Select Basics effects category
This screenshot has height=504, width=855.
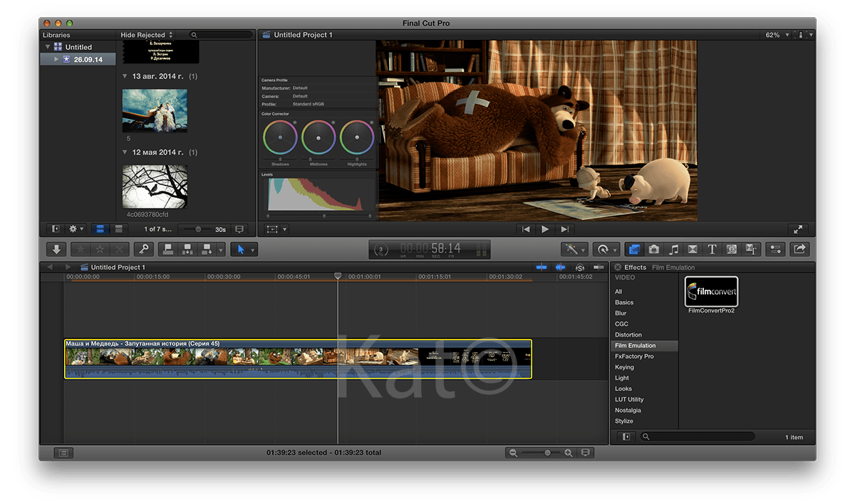pyautogui.click(x=624, y=303)
